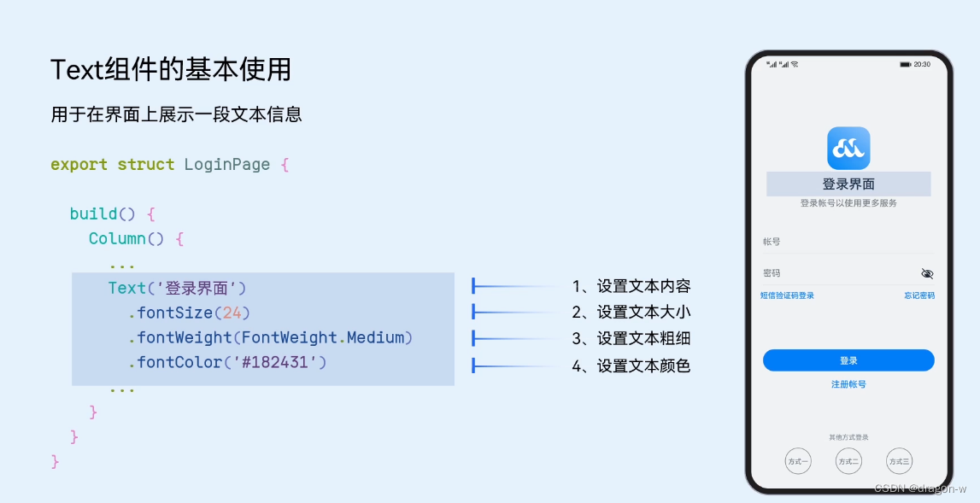Click the Wi-Fi icon in the status bar

(x=793, y=62)
